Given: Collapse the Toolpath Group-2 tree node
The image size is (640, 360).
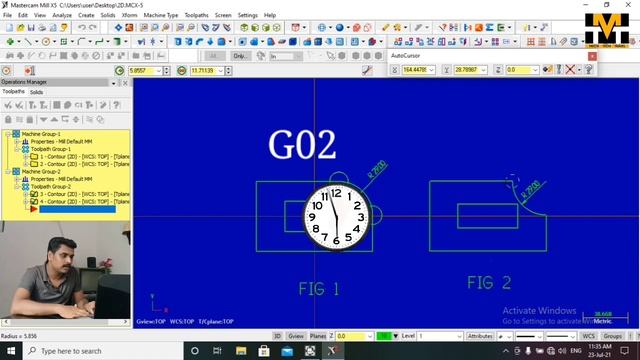Looking at the screenshot, I should click(17, 187).
